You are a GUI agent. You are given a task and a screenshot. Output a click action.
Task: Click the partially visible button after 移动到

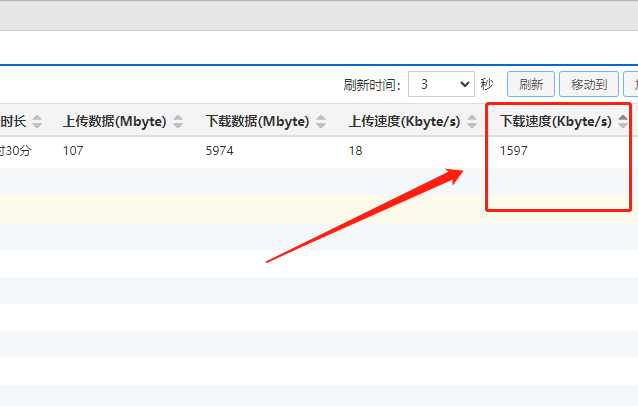630,85
